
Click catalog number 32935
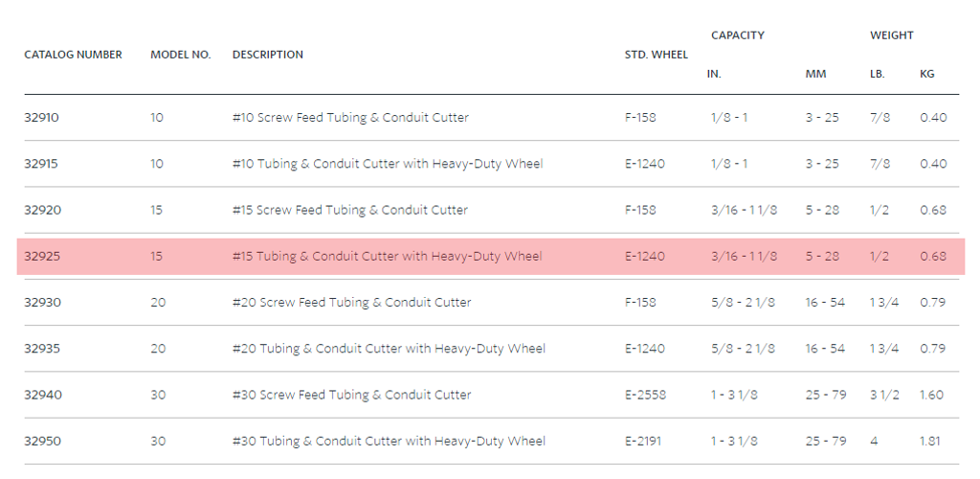pos(42,349)
